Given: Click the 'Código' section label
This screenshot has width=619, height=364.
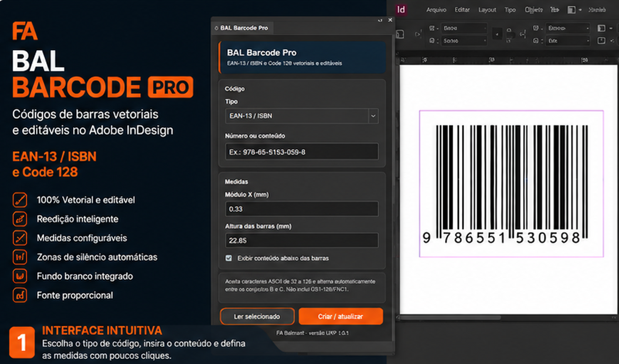Looking at the screenshot, I should (235, 89).
